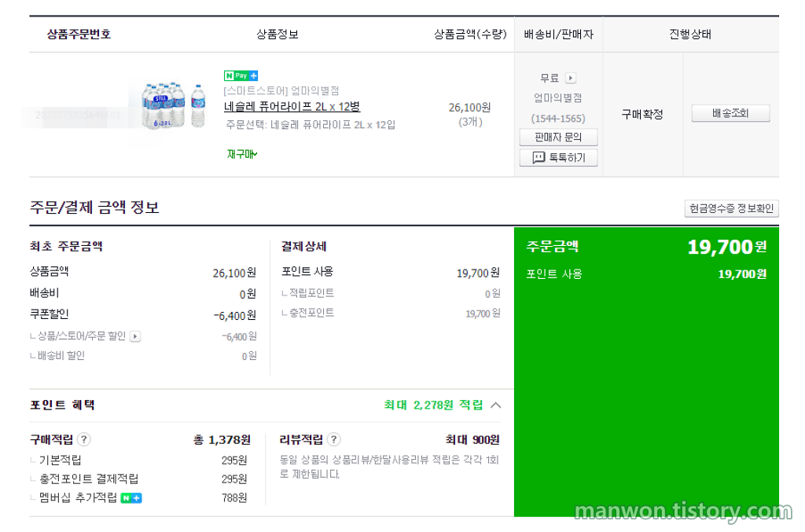
Task: Click the 최대 900원 review points text
Action: pyautogui.click(x=472, y=439)
